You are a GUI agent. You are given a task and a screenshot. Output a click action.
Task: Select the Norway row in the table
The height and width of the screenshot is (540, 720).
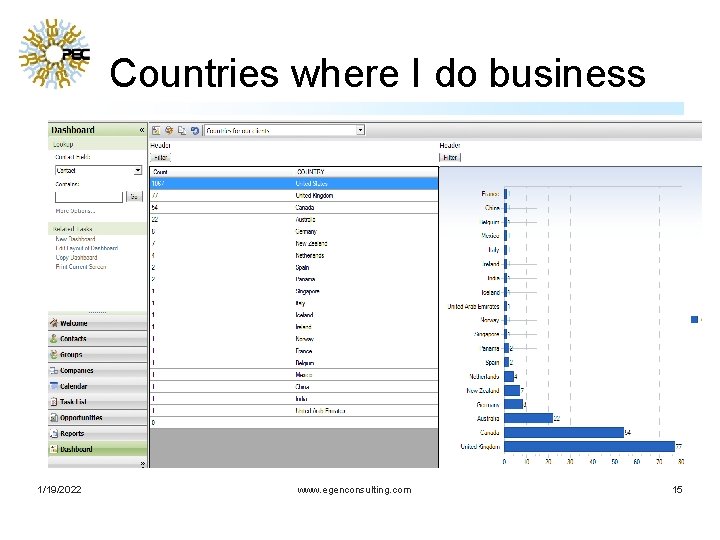[x=294, y=339]
